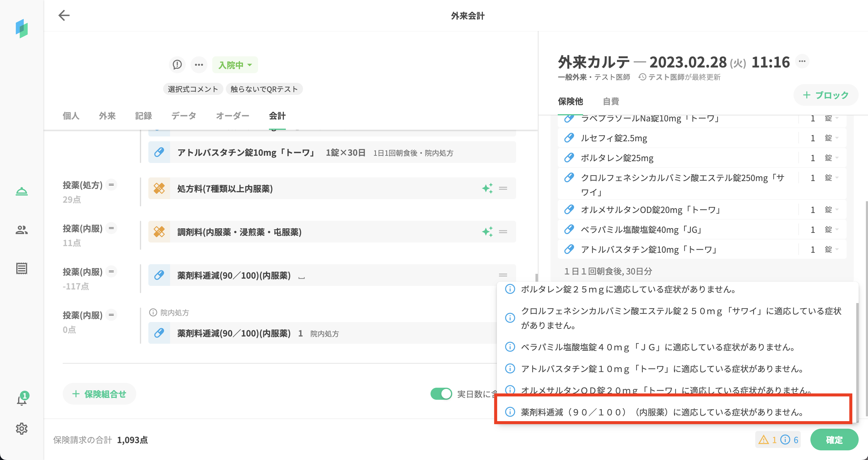Screen dimensions: 868x460
Task: Toggle the equals button beside 投薬(処方)
Action: [x=111, y=185]
